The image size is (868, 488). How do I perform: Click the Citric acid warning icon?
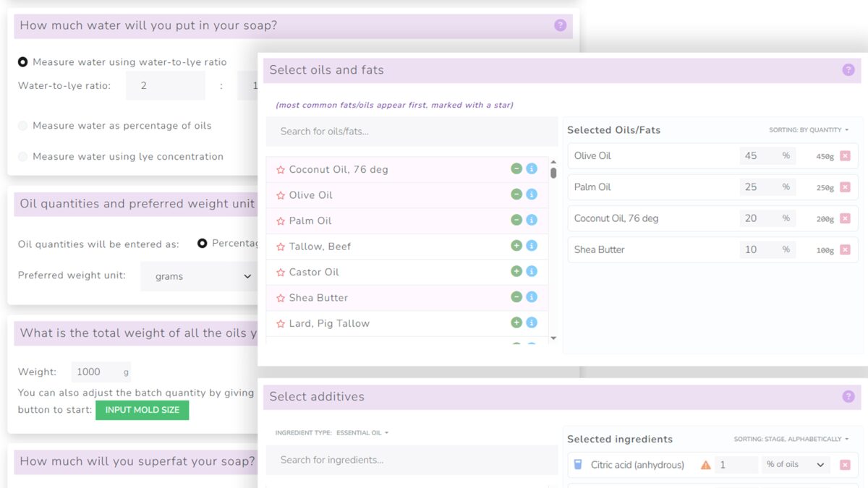click(x=705, y=465)
